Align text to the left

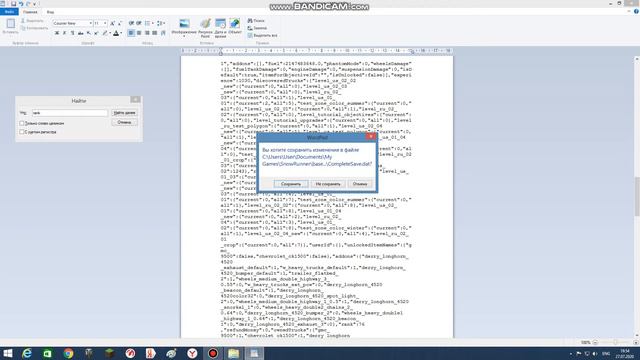coord(131,33)
